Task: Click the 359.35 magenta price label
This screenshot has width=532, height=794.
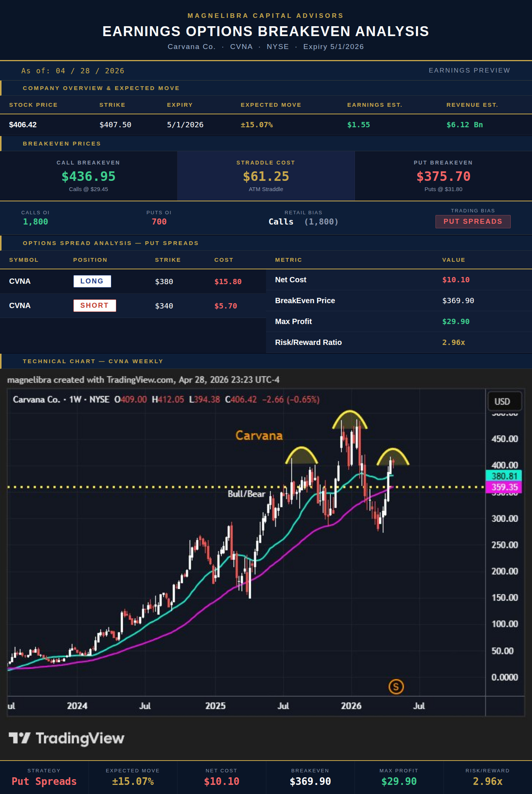Action: point(504,487)
